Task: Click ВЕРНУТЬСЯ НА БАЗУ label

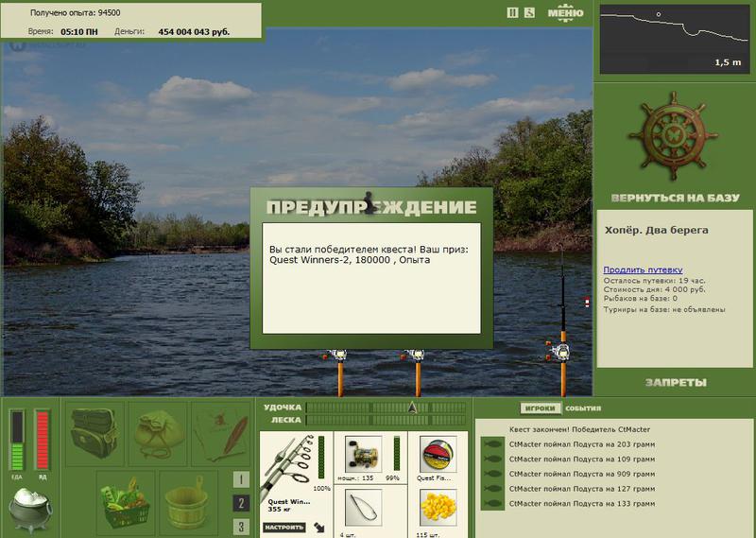Action: tap(675, 198)
